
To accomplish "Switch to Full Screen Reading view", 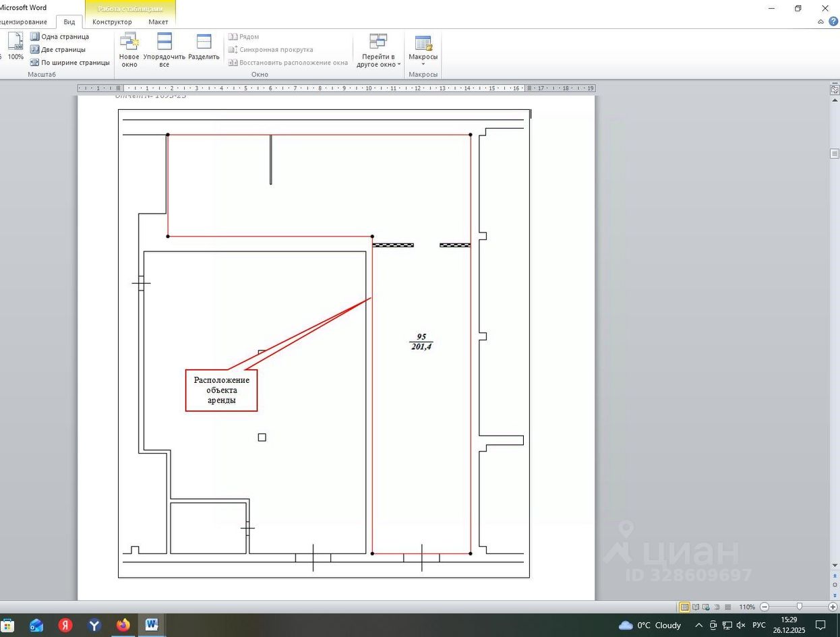I will click(696, 607).
